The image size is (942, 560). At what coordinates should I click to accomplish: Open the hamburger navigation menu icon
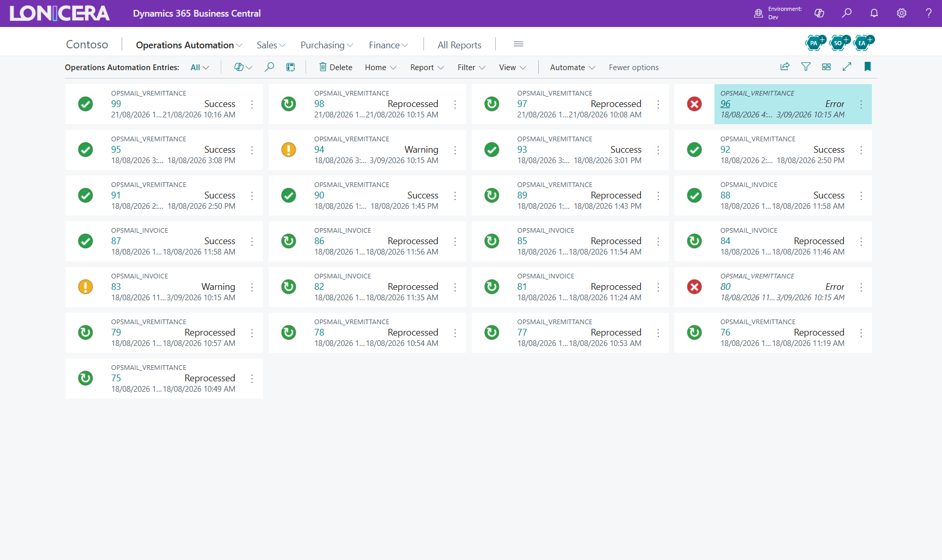(519, 44)
